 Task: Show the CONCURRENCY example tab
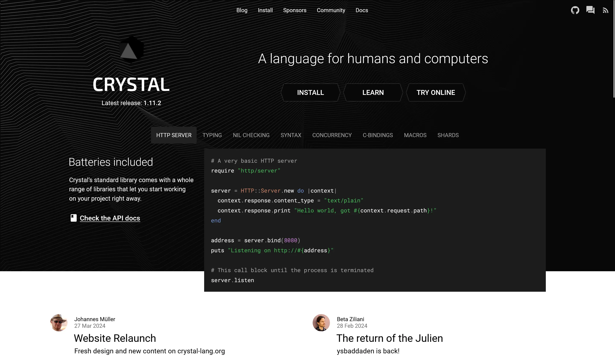point(332,135)
